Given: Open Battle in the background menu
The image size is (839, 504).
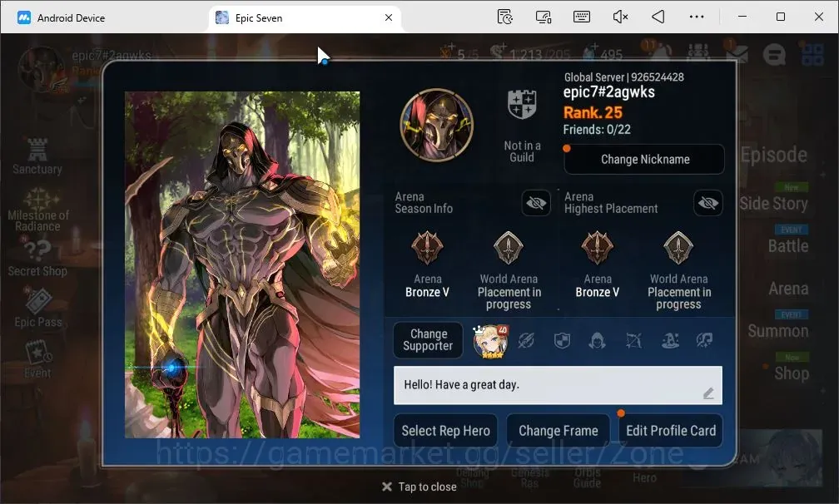Looking at the screenshot, I should tap(788, 246).
